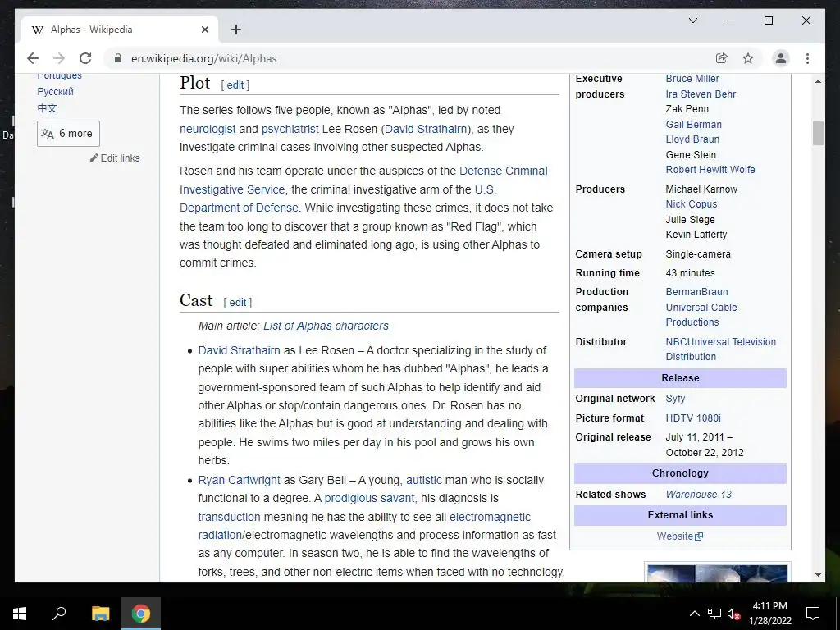Open Ira Steven Behr link

(x=701, y=94)
